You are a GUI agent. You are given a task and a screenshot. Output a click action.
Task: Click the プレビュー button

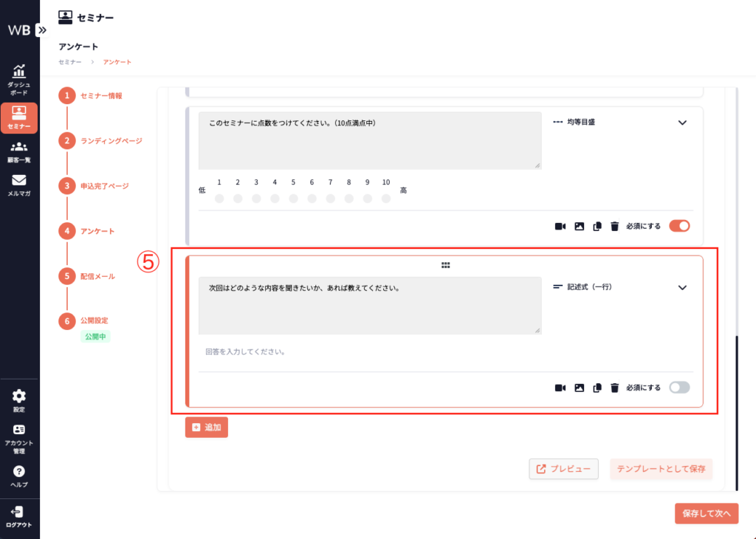point(563,470)
